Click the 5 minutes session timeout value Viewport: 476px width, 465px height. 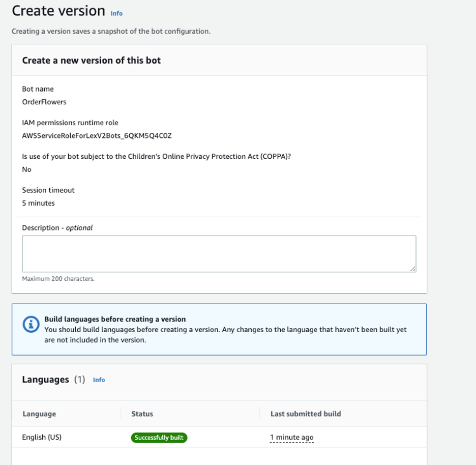(x=39, y=203)
